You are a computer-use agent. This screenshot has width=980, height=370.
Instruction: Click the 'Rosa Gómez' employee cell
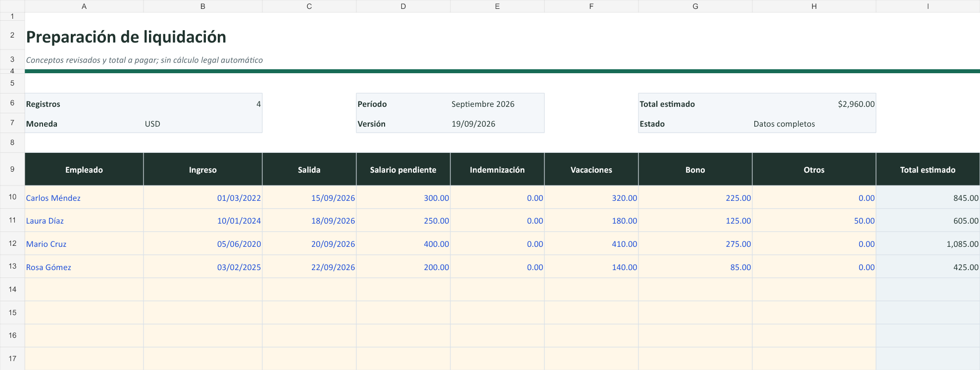point(84,267)
